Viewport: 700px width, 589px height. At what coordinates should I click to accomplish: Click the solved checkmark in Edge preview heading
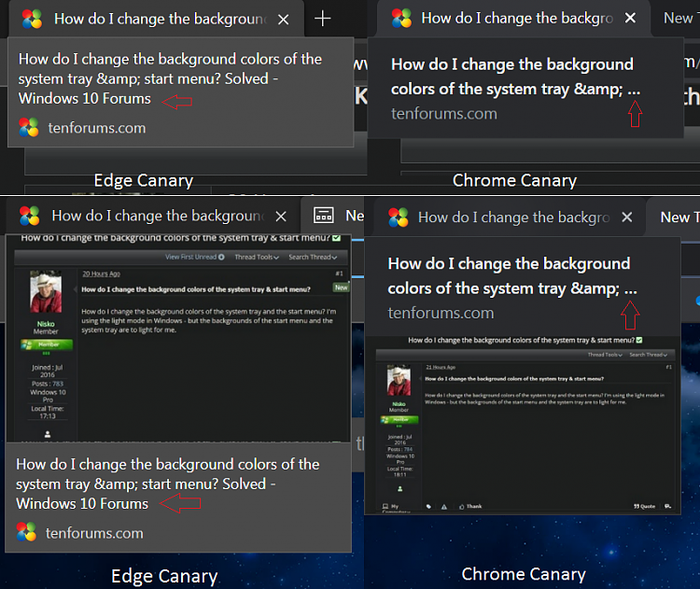pos(336,238)
